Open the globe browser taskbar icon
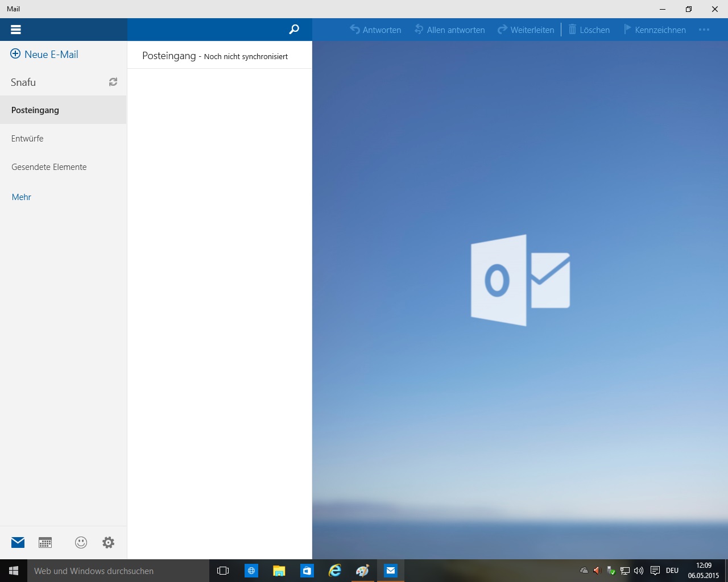This screenshot has width=728, height=582. (251, 571)
